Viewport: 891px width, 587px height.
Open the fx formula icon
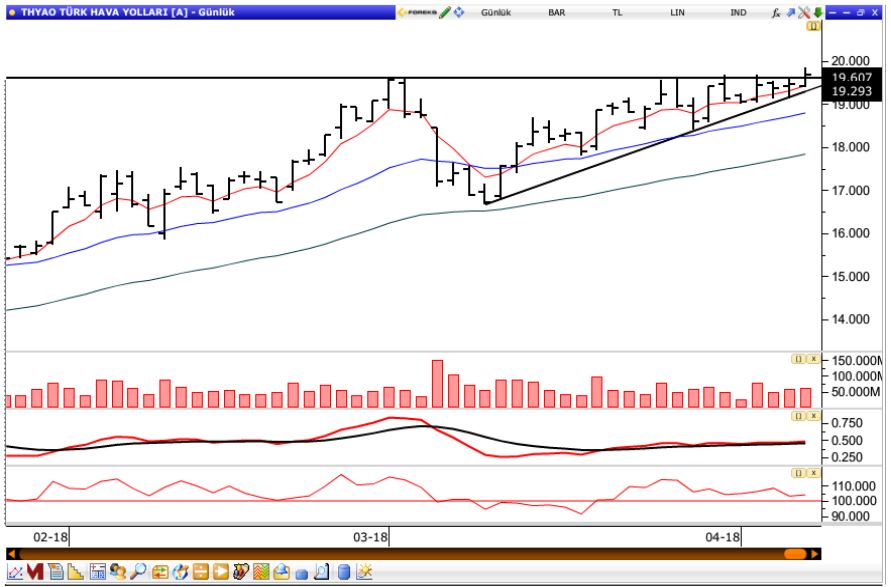[776, 13]
